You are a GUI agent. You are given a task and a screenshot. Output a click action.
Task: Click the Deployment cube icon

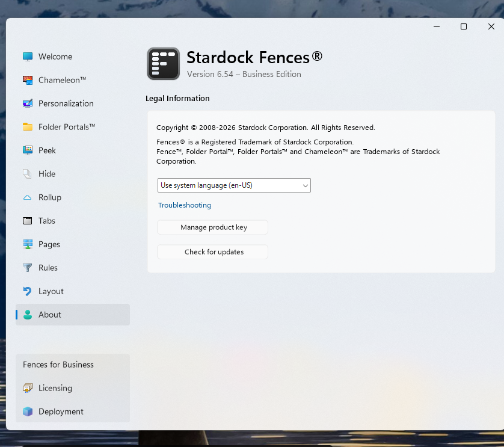28,412
